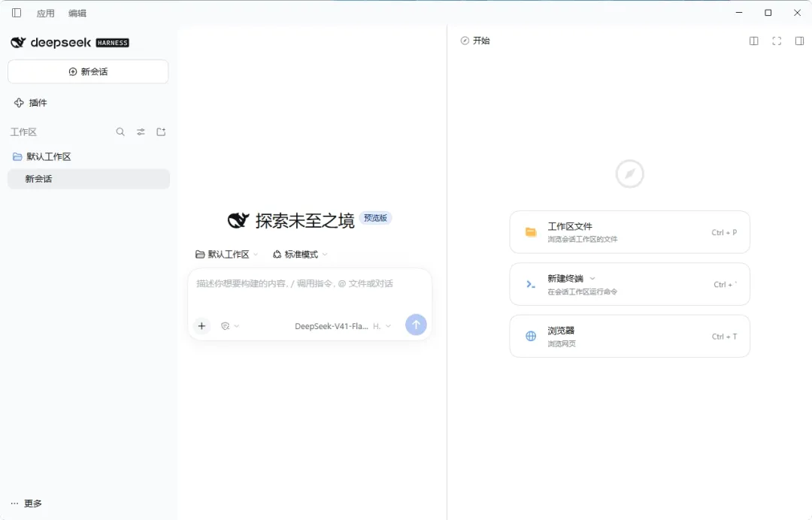
Task: Send the message with the arrow button
Action: [x=416, y=325]
